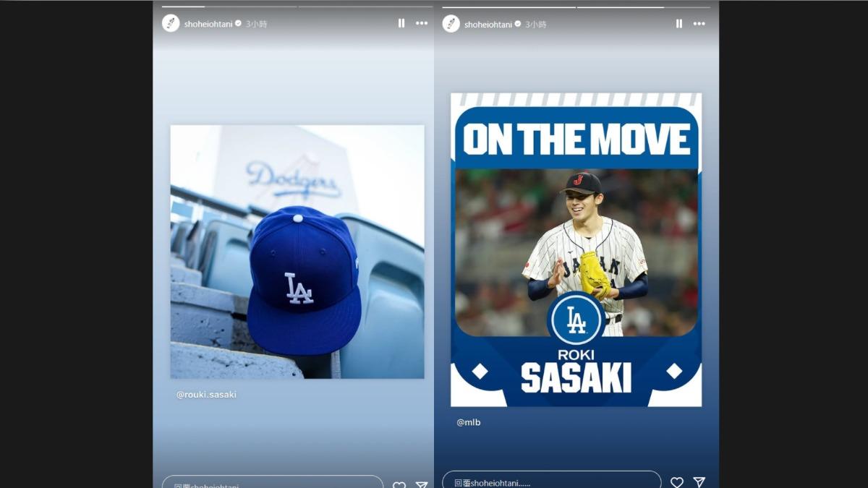The image size is (868, 488).
Task: Share the left story via paper plane icon
Action: tap(422, 485)
